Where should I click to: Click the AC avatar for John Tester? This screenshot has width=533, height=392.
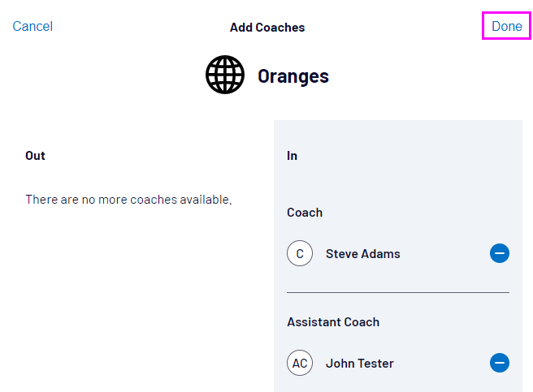[x=300, y=363]
